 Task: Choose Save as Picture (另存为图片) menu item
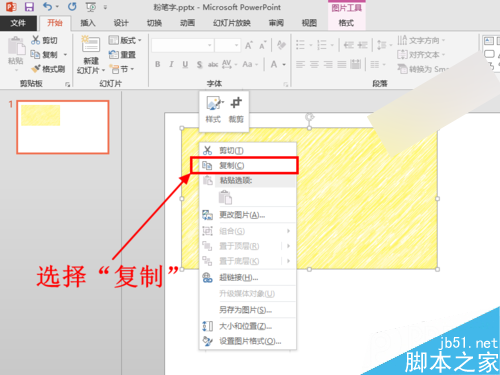click(x=248, y=310)
